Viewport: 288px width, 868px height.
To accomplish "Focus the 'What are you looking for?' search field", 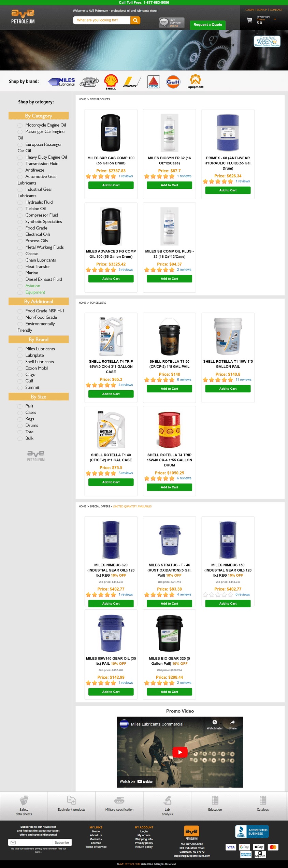I will pos(102,20).
